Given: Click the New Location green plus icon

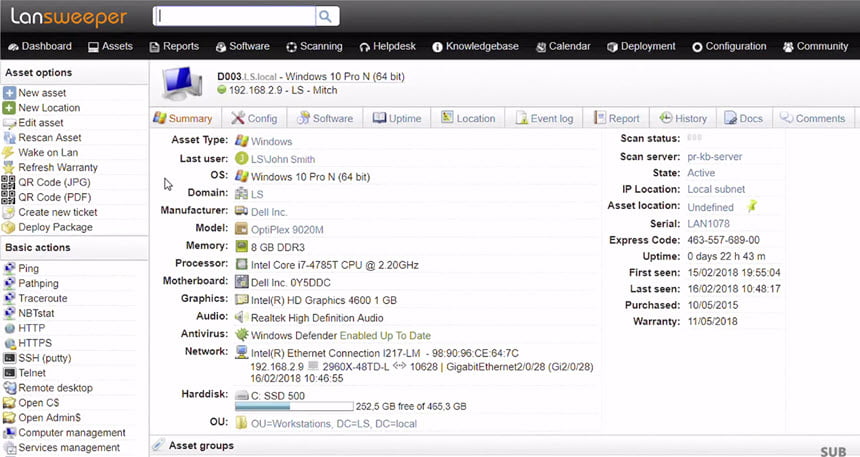Looking at the screenshot, I should [x=9, y=108].
